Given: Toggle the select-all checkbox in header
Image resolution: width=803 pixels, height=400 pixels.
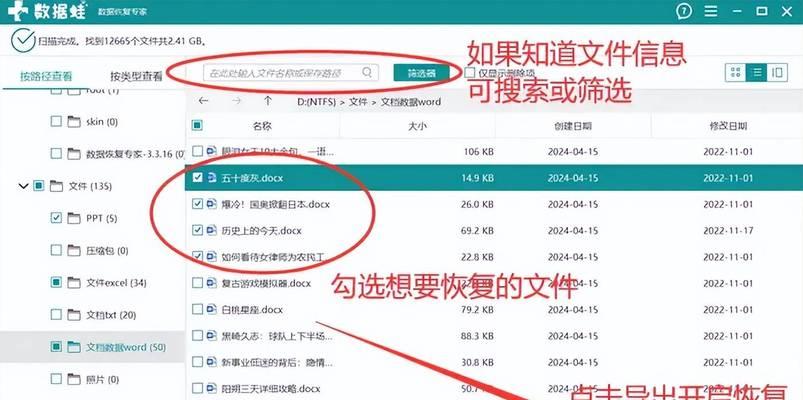Looking at the screenshot, I should click(x=197, y=125).
